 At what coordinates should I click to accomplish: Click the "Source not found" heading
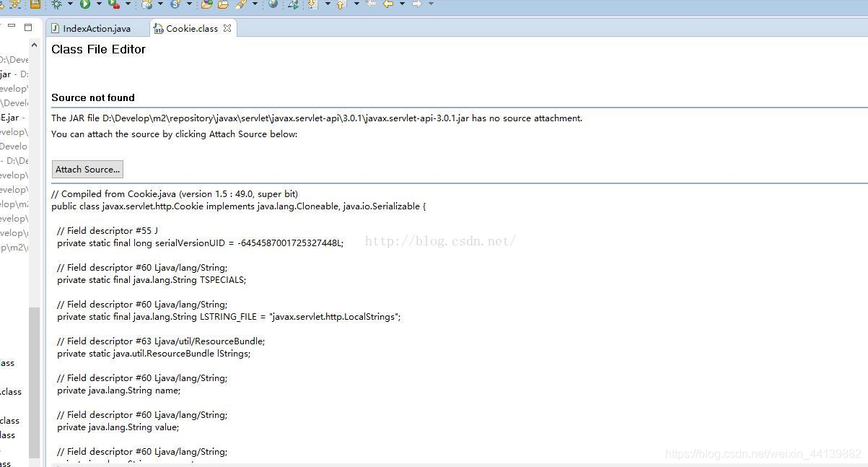[x=93, y=97]
